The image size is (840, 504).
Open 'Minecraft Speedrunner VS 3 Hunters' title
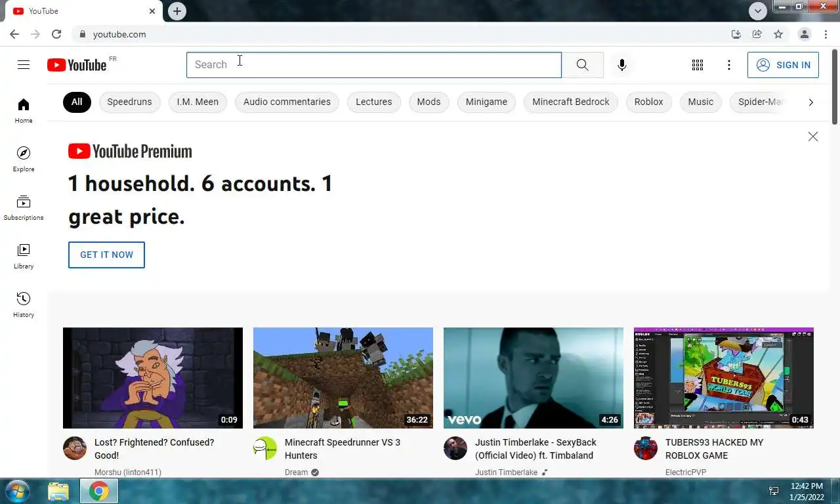[343, 449]
